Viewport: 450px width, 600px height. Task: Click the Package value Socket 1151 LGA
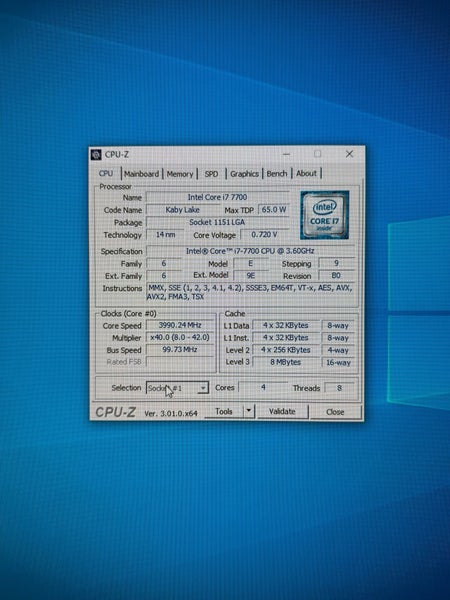tap(217, 222)
